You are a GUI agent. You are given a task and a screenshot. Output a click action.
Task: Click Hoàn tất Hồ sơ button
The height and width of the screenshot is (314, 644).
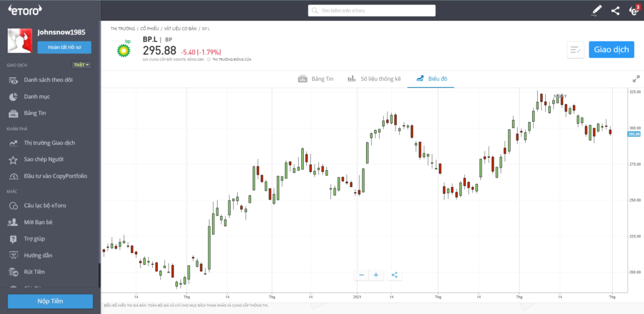click(64, 47)
